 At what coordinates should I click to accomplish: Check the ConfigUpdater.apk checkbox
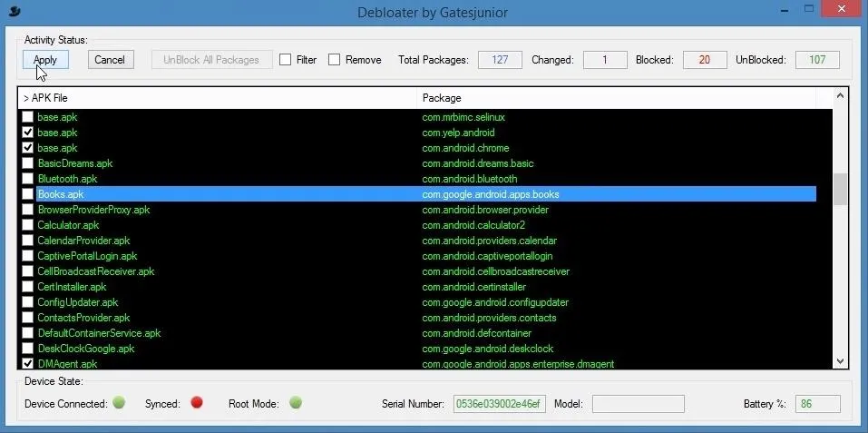27,302
